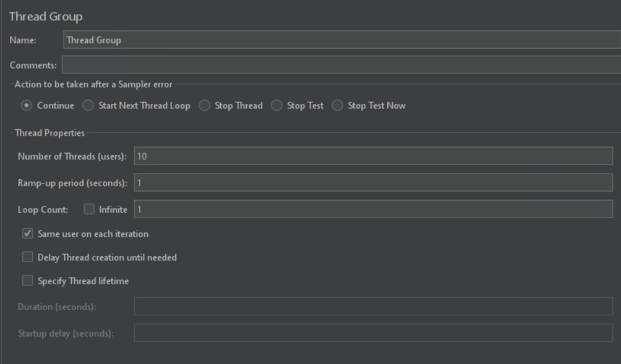Viewport: 621px width, 364px height.
Task: Focus the Comments input field
Action: tap(340, 65)
